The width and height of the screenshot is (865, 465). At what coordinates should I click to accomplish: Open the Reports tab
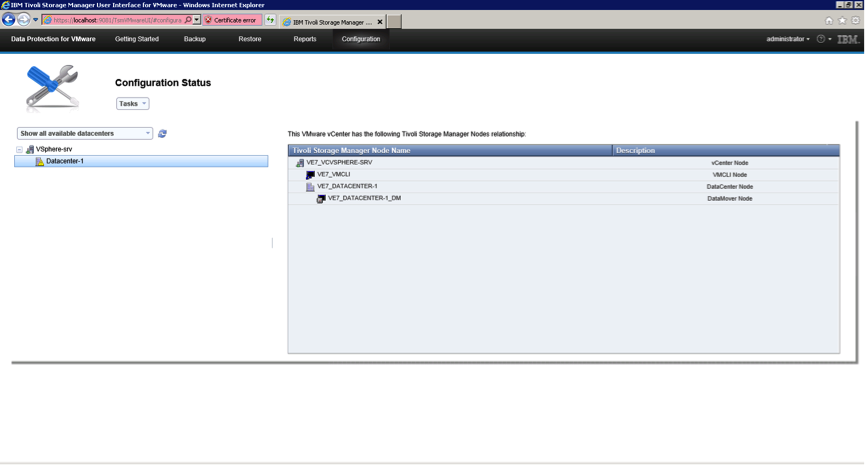305,39
